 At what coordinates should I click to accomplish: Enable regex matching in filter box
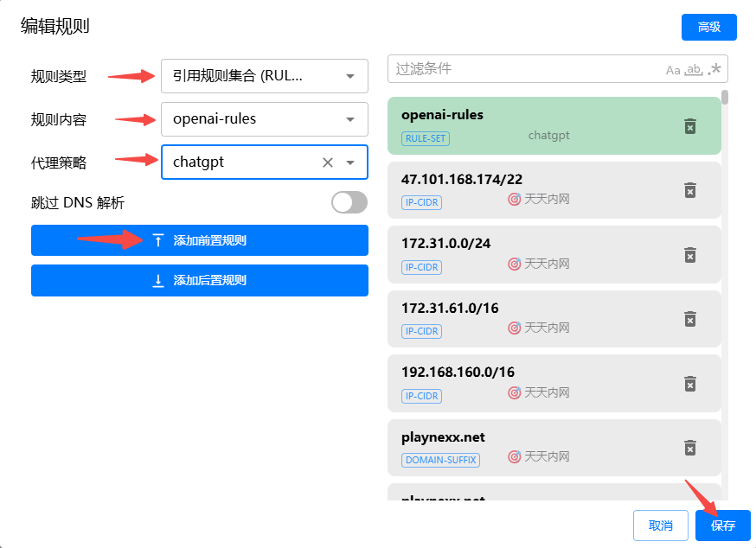714,70
